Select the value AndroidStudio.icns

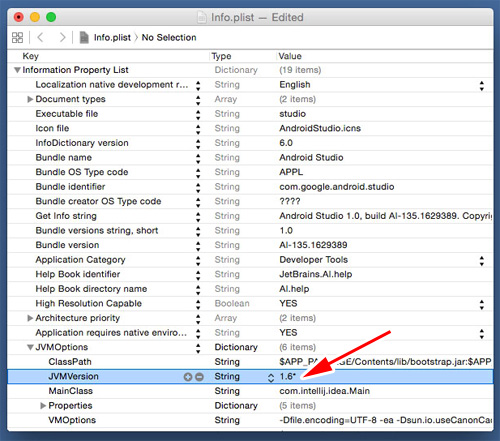pyautogui.click(x=320, y=128)
